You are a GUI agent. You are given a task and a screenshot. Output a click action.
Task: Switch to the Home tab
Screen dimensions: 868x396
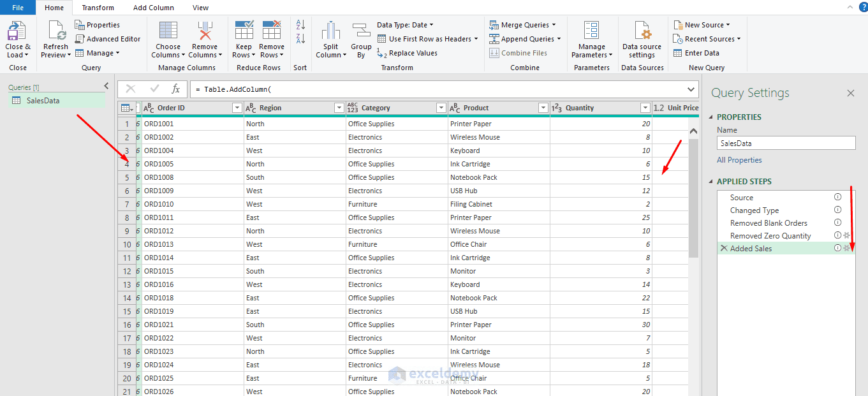tap(54, 8)
